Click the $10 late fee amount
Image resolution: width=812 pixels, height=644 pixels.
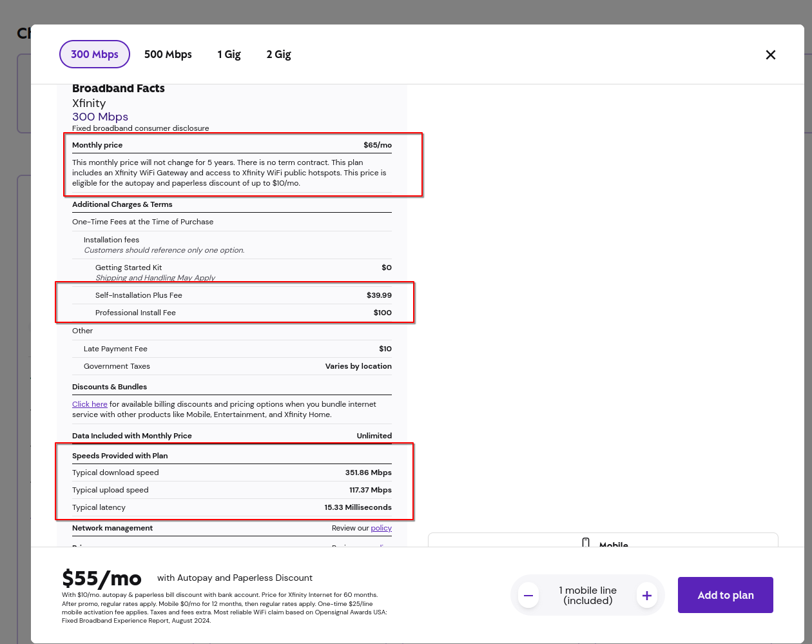(x=385, y=349)
